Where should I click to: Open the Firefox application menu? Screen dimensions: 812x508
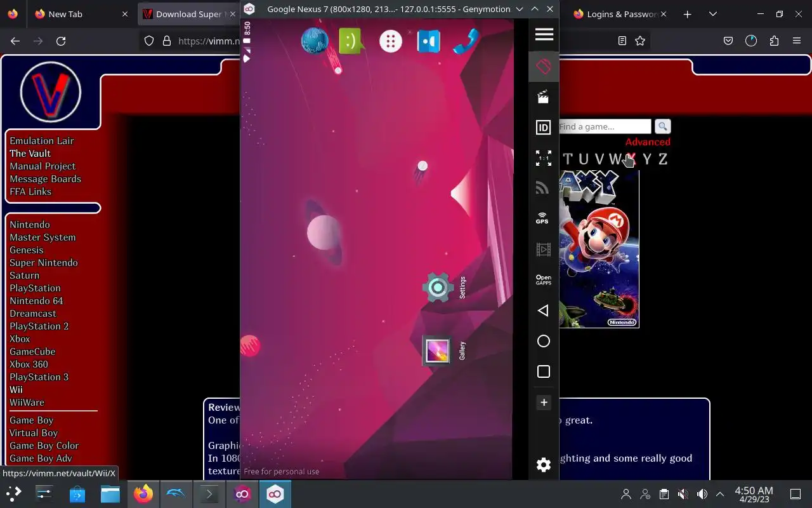[x=797, y=41]
